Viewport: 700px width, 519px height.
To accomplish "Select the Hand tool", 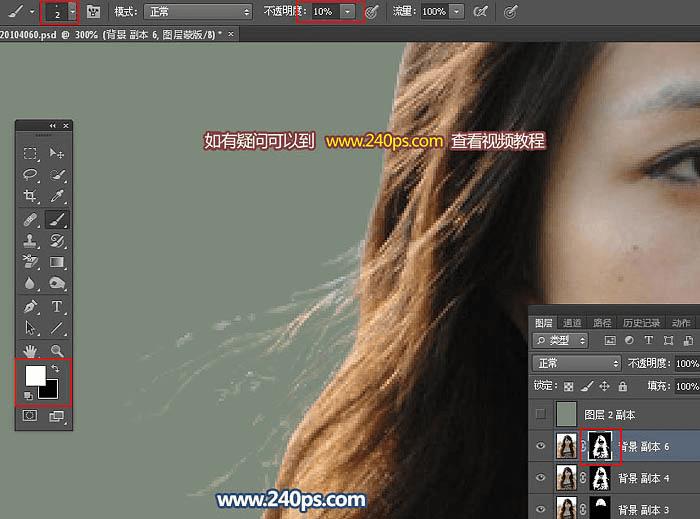I will coord(30,351).
